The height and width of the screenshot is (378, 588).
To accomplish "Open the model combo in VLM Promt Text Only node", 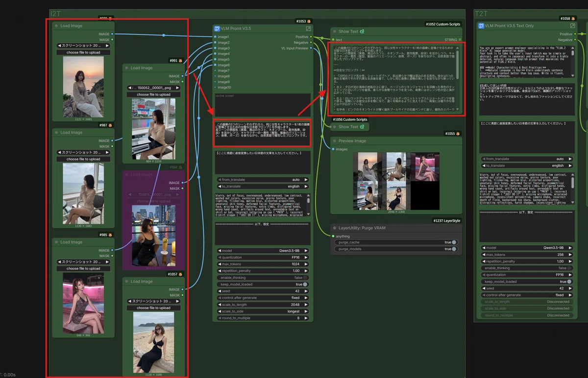I will click(527, 248).
